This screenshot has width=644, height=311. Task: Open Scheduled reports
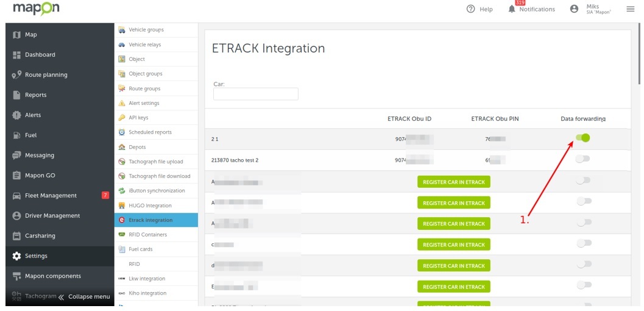(x=156, y=132)
